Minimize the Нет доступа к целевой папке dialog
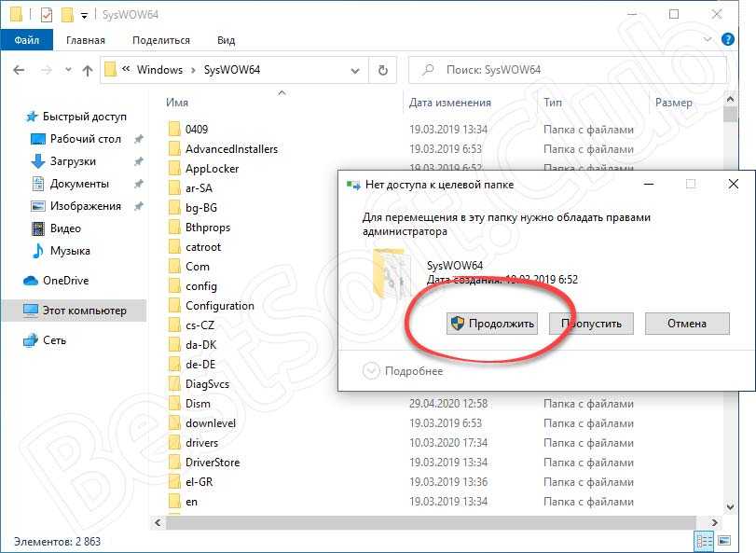This screenshot has height=553, width=756. [649, 184]
